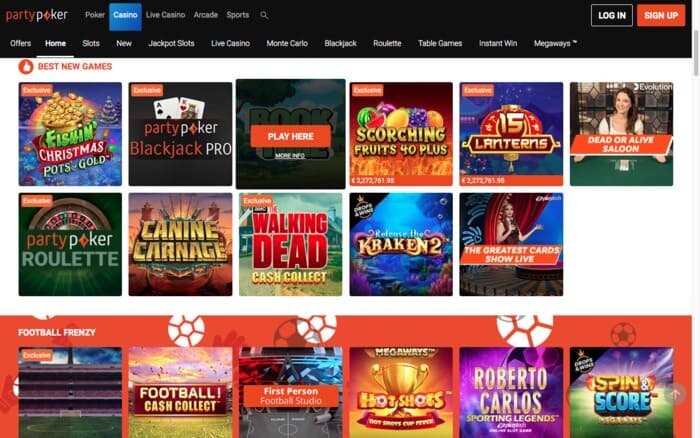The image size is (700, 438).
Task: Open the 15 Lanterns game
Action: pos(511,134)
